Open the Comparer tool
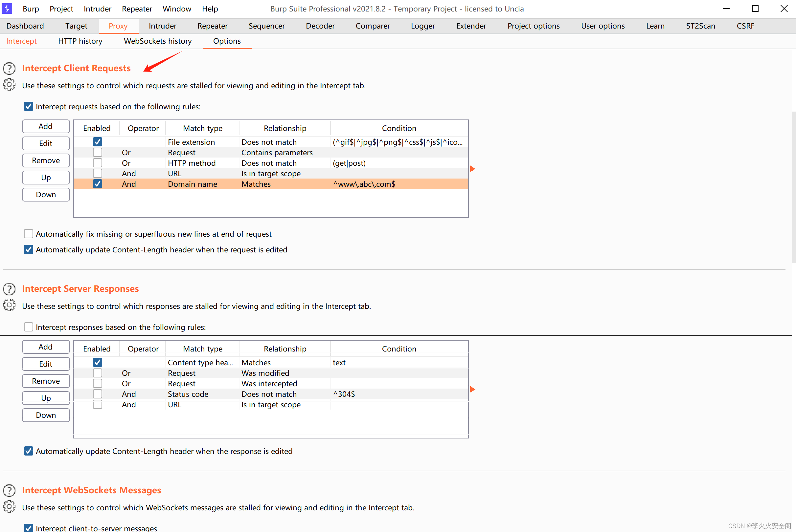The width and height of the screenshot is (796, 532). [371, 26]
